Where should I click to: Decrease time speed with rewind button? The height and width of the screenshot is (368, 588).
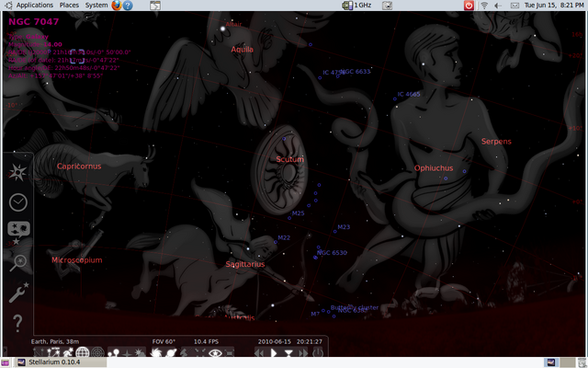[x=259, y=352]
